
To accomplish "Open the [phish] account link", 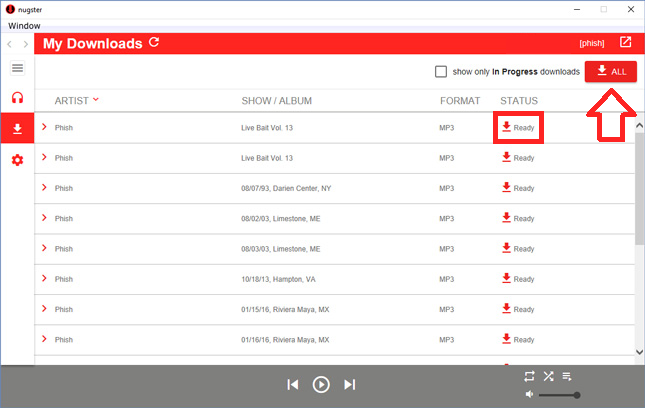I will pos(592,43).
